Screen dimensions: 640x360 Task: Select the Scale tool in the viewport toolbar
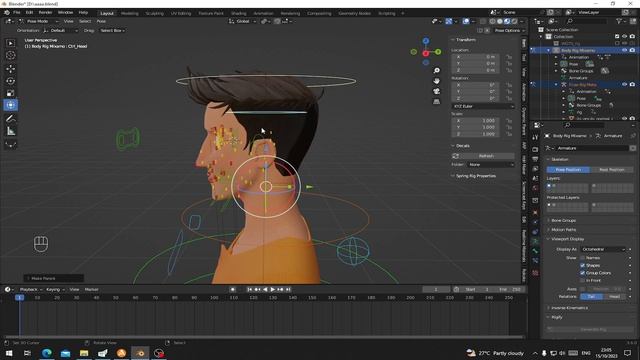click(x=11, y=93)
